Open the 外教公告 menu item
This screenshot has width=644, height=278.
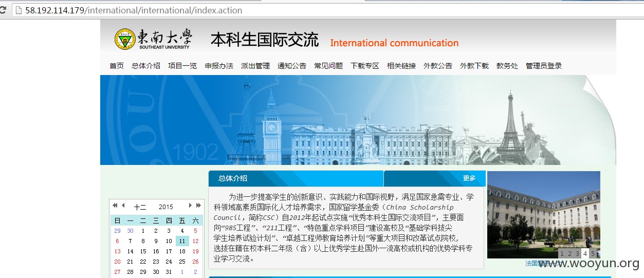pos(438,66)
